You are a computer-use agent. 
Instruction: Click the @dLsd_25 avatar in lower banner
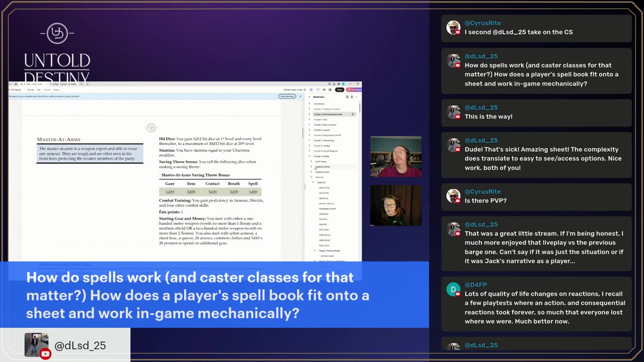coord(37,345)
